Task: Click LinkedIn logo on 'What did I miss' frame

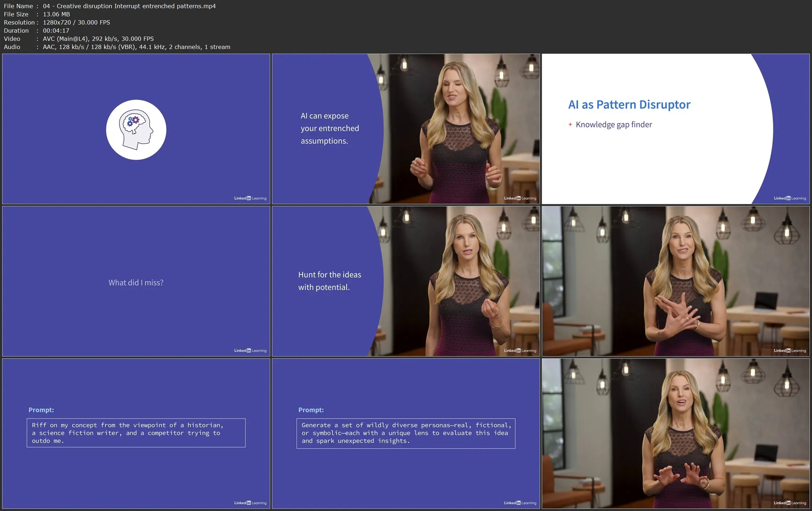Action: coord(250,350)
